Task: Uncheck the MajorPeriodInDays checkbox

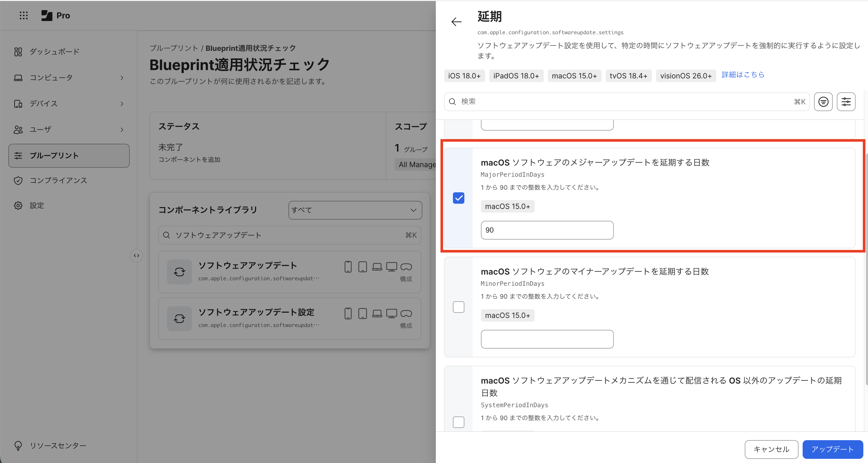Action: (459, 198)
